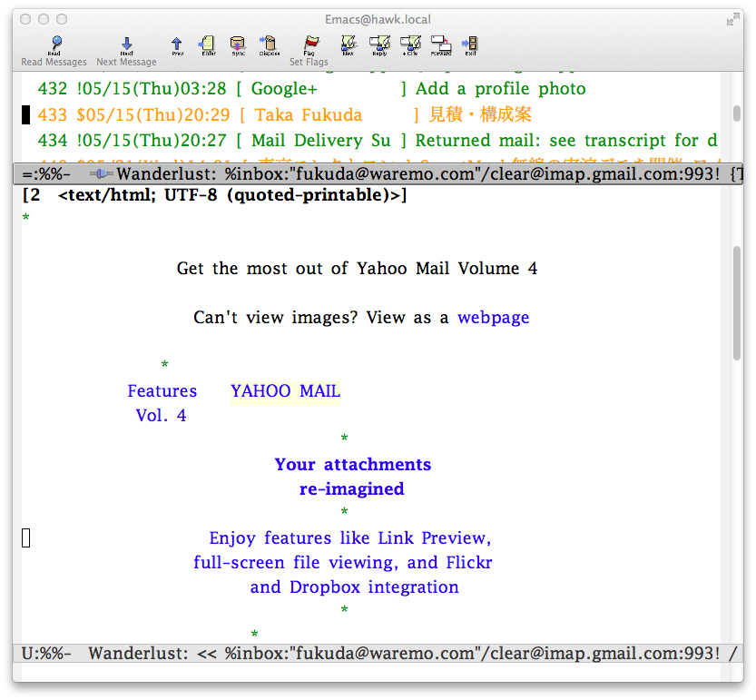
Task: Close the Emacs window
Action: 25,19
